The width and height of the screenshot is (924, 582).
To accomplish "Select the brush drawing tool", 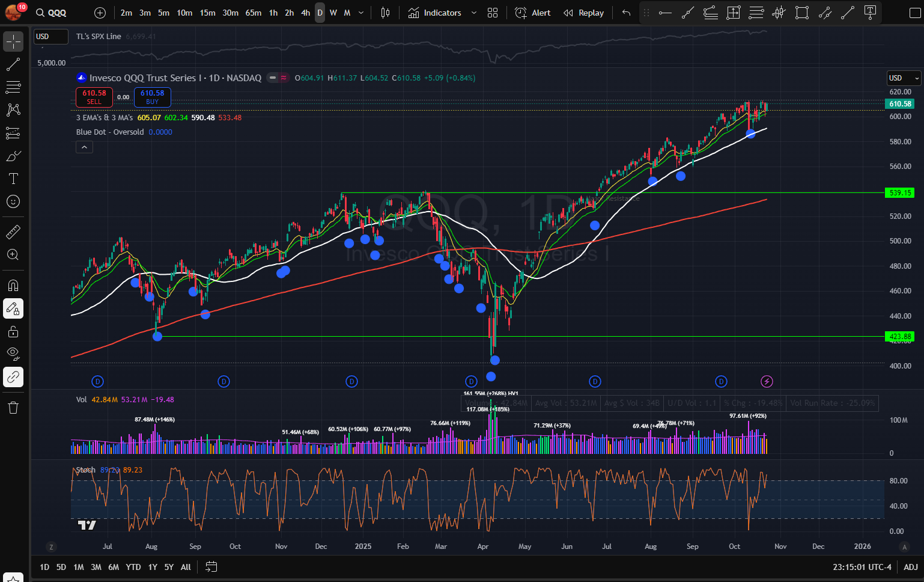I will coord(13,156).
